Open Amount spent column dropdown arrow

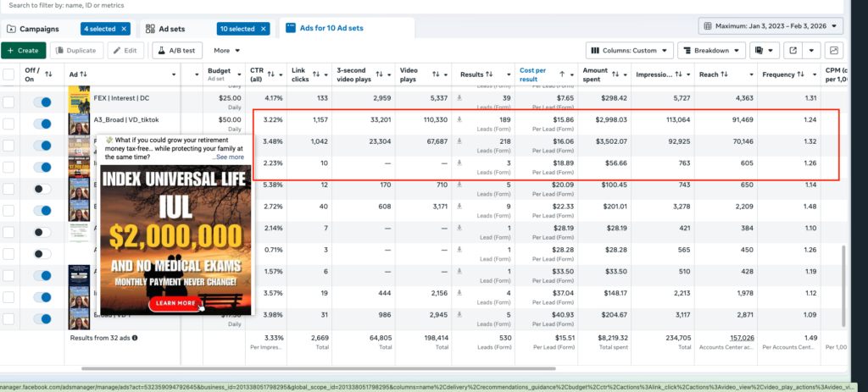click(x=626, y=75)
